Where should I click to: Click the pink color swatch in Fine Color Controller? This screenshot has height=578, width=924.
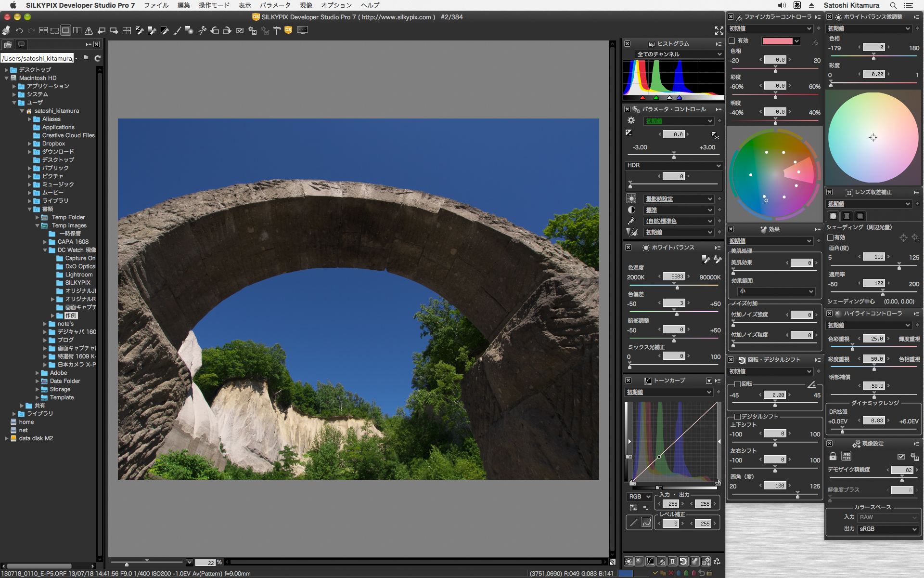[777, 41]
